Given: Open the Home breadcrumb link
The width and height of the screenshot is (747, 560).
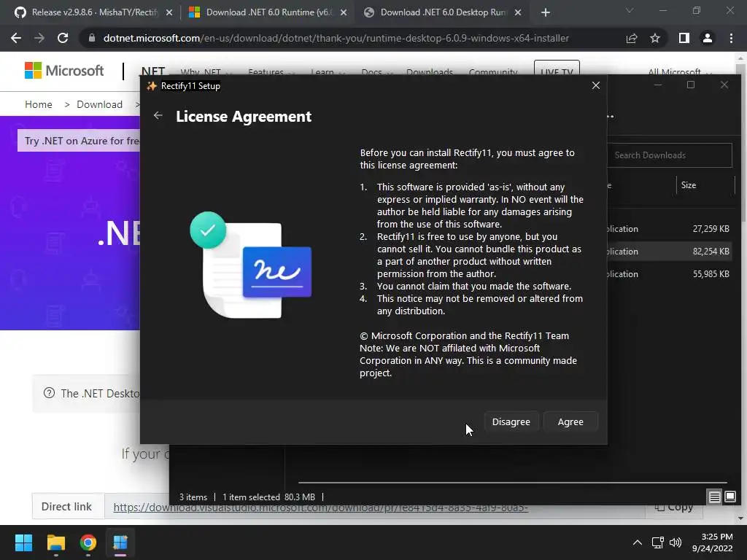Looking at the screenshot, I should [39, 104].
